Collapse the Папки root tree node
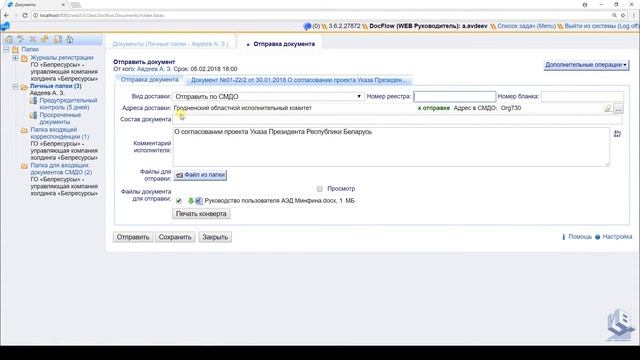640x360 pixels. [6, 49]
